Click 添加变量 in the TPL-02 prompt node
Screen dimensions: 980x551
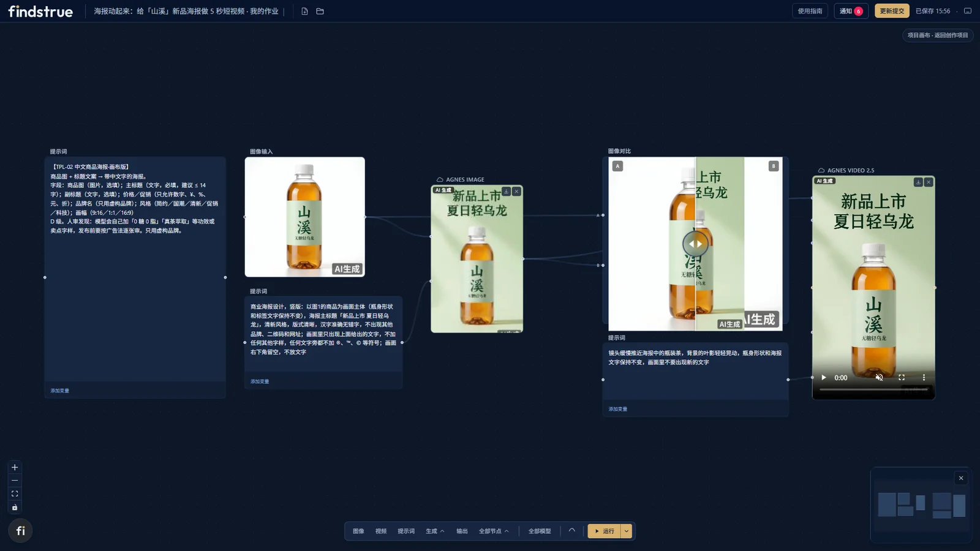point(59,391)
